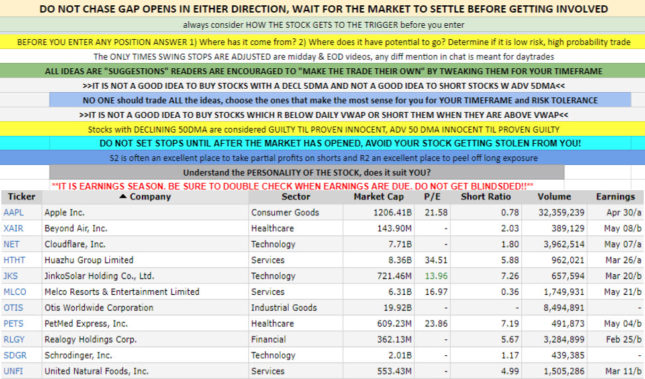Open the RLGY ticker link
The height and width of the screenshot is (379, 645).
coord(14,339)
